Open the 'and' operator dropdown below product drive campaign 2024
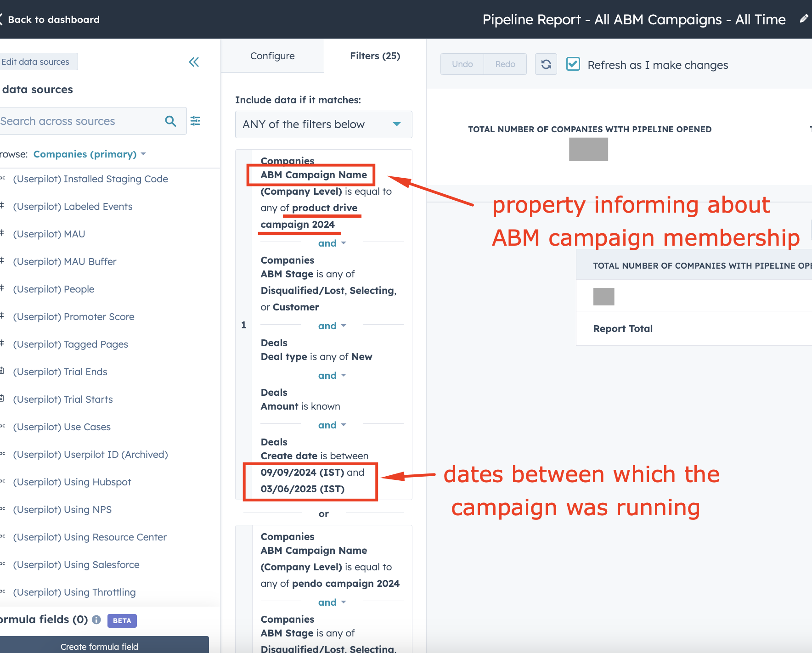The height and width of the screenshot is (653, 812). (332, 243)
